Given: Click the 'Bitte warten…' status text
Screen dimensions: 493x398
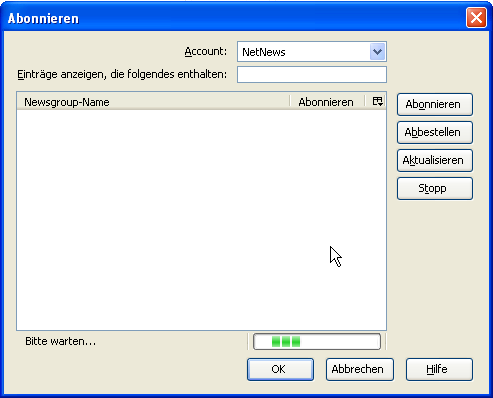Looking at the screenshot, I should point(60,341).
